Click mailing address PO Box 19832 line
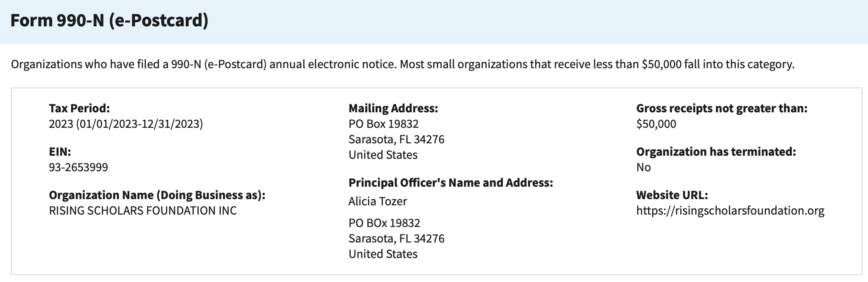Image resolution: width=868 pixels, height=282 pixels. [x=384, y=124]
